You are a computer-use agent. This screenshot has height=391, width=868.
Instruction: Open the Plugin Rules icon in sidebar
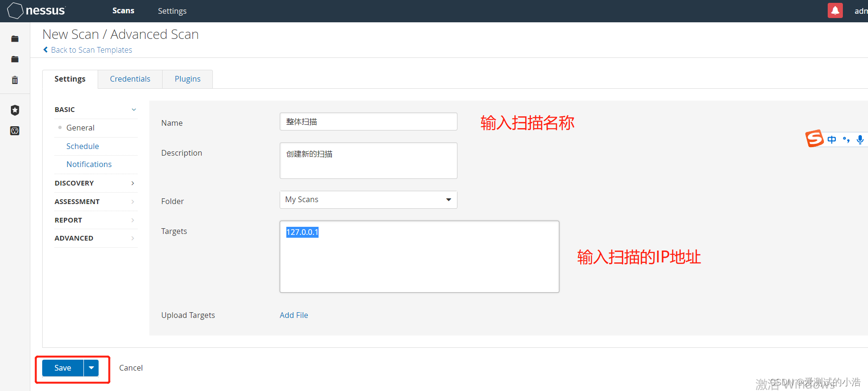click(x=15, y=130)
